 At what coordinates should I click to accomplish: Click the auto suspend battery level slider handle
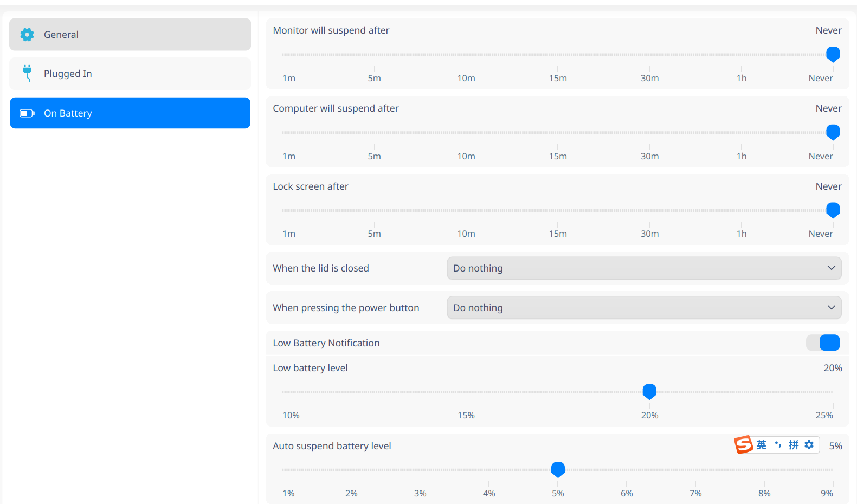pyautogui.click(x=558, y=469)
